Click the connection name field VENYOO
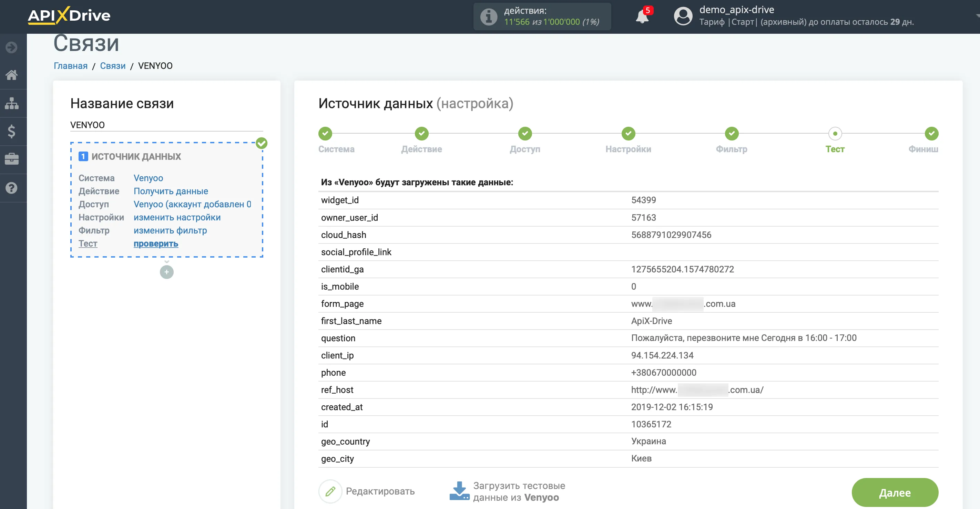Viewport: 980px width, 509px height. tap(167, 125)
